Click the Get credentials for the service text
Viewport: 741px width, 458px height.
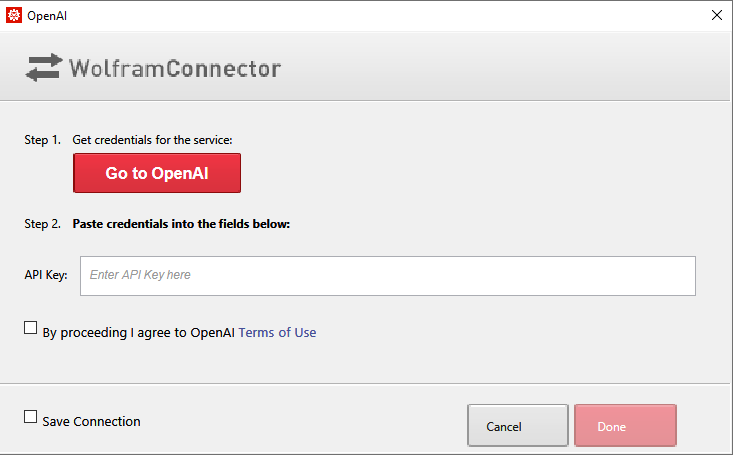coord(152,140)
